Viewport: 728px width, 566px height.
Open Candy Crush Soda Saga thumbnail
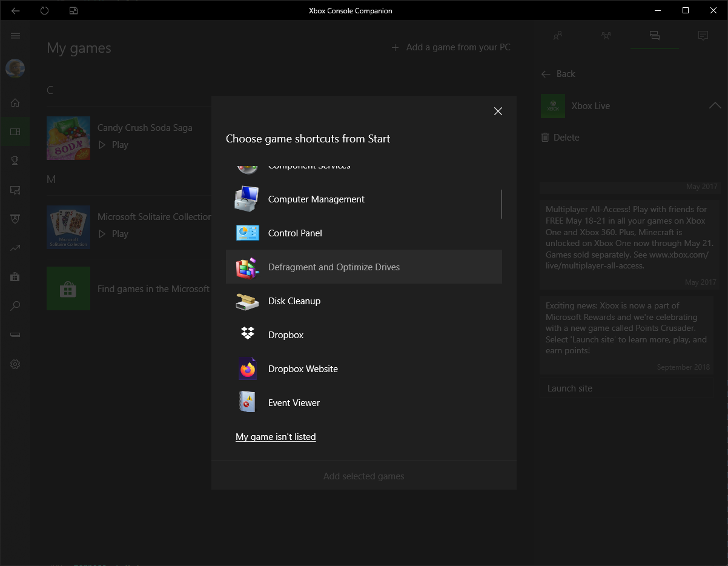tap(68, 138)
